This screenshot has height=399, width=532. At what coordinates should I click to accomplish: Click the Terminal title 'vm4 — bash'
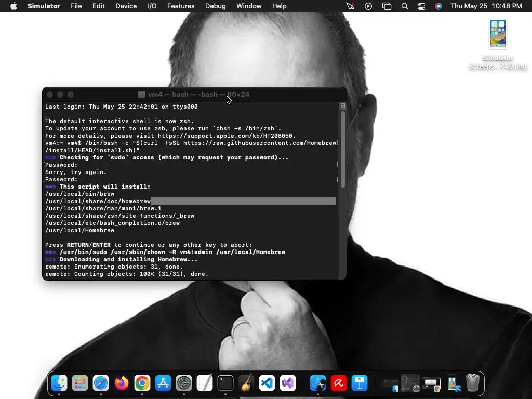tap(168, 95)
